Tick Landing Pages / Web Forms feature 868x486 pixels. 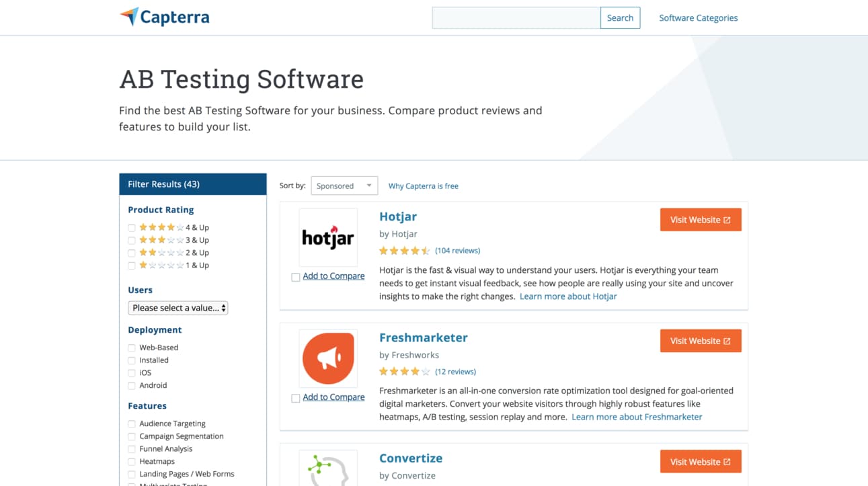pos(132,475)
